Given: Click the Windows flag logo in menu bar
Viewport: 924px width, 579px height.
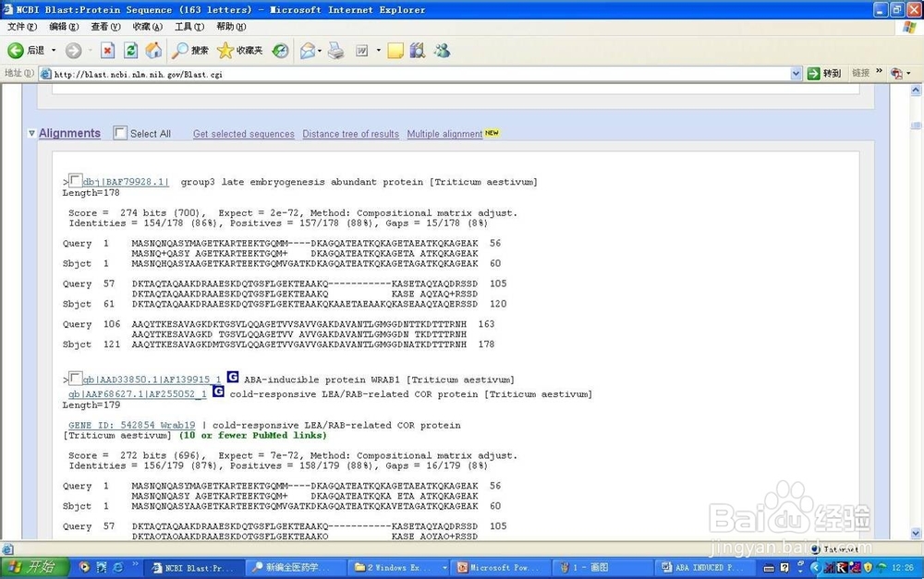Looking at the screenshot, I should (910, 27).
